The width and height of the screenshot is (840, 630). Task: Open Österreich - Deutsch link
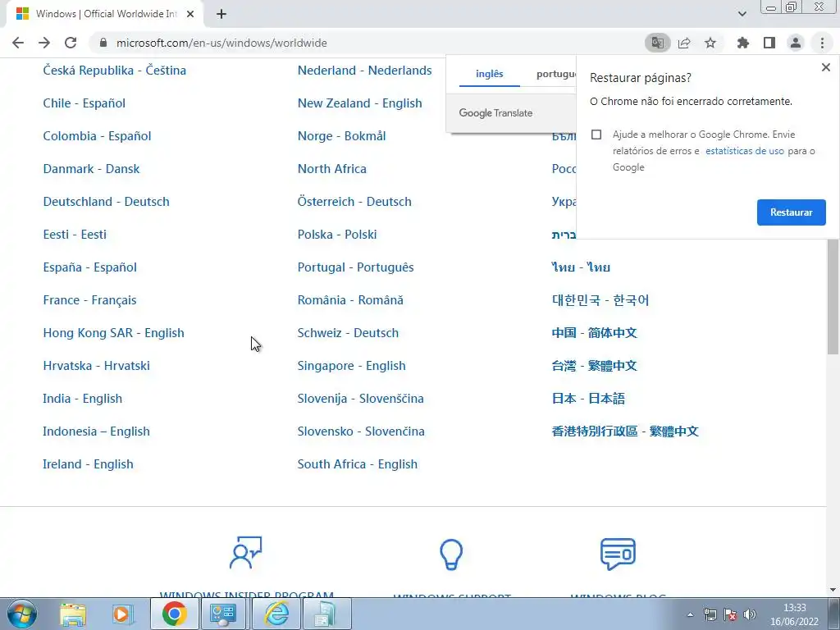354,202
